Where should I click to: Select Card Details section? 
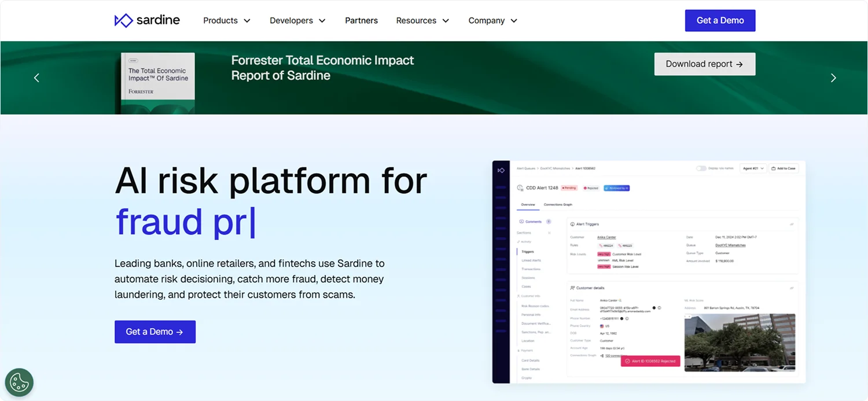click(531, 360)
